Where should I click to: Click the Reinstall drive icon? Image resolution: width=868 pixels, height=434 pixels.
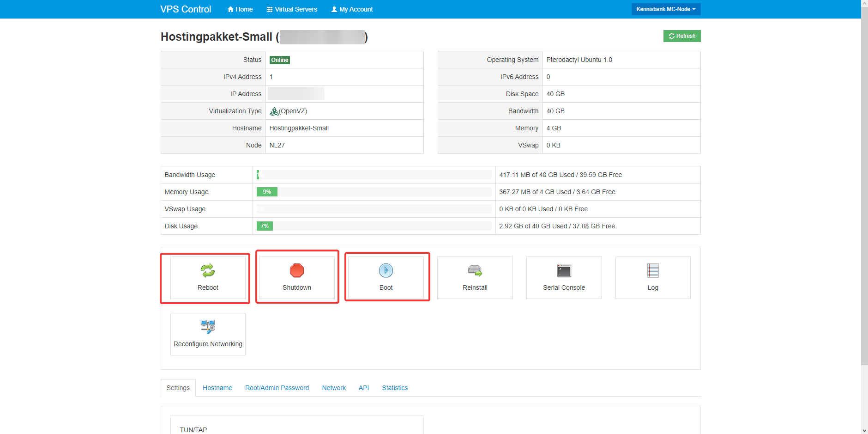[475, 270]
